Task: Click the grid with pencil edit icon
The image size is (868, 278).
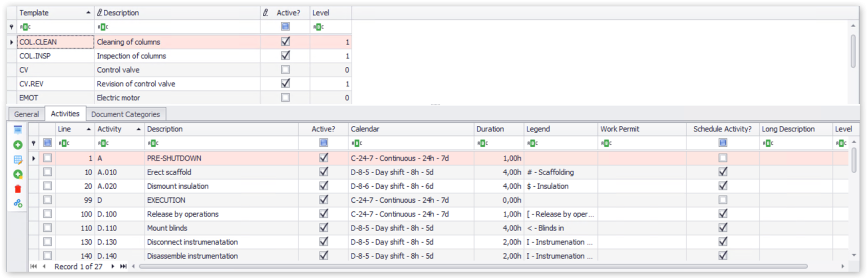Action: [18, 160]
